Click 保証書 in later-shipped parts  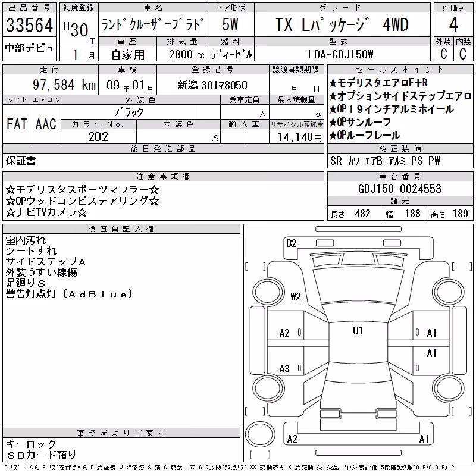click(x=21, y=161)
